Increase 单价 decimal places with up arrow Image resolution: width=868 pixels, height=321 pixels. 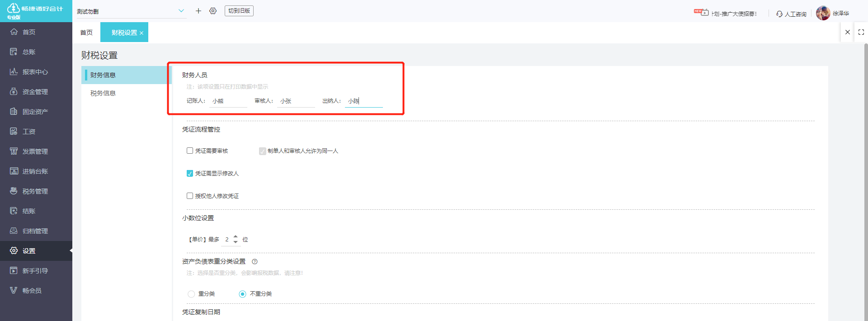tap(236, 236)
